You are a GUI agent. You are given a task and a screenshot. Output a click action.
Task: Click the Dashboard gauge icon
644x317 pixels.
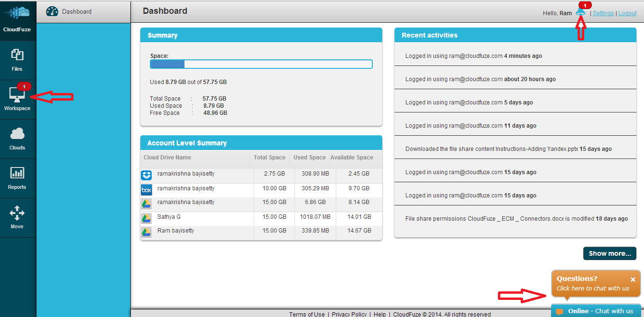[52, 11]
